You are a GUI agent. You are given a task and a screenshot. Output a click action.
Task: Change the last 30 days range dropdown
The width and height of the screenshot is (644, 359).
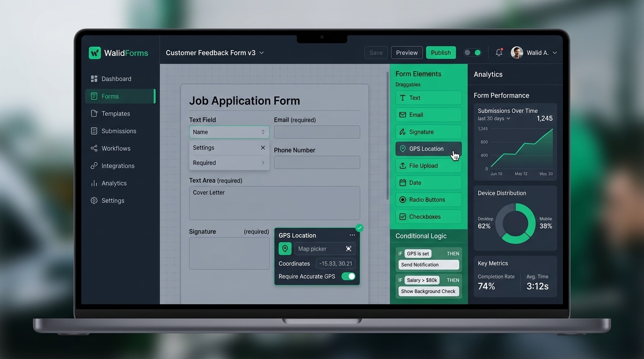[x=494, y=119]
